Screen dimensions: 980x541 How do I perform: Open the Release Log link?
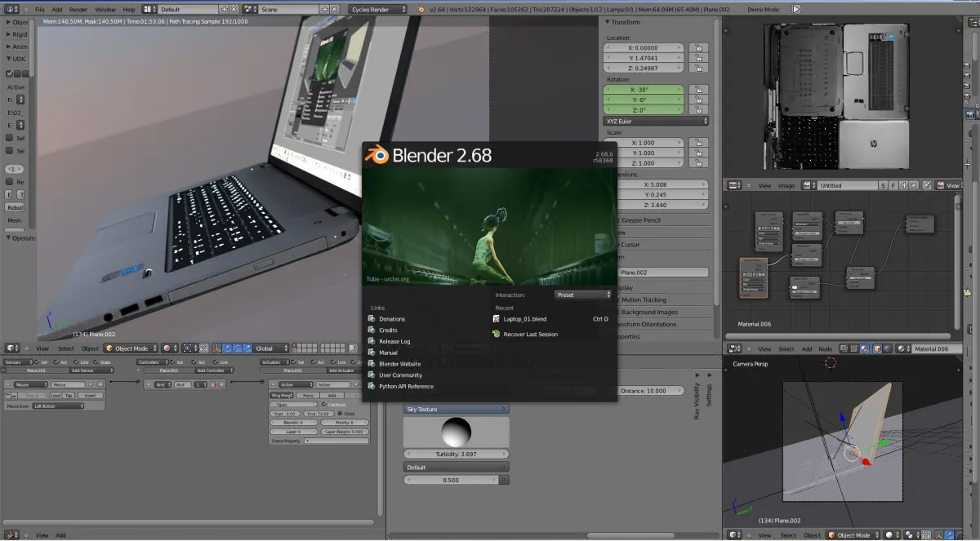(x=394, y=342)
